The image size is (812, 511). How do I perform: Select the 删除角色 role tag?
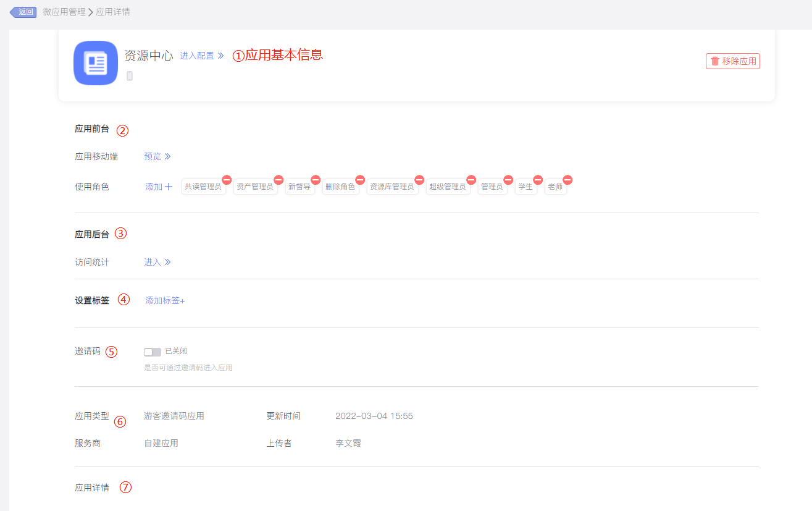pos(340,187)
